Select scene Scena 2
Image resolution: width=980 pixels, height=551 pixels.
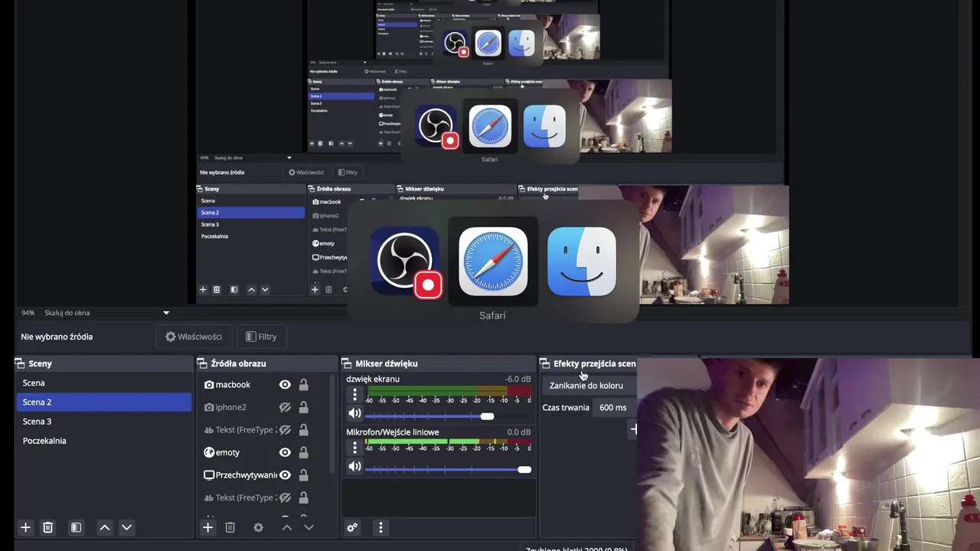tap(104, 402)
